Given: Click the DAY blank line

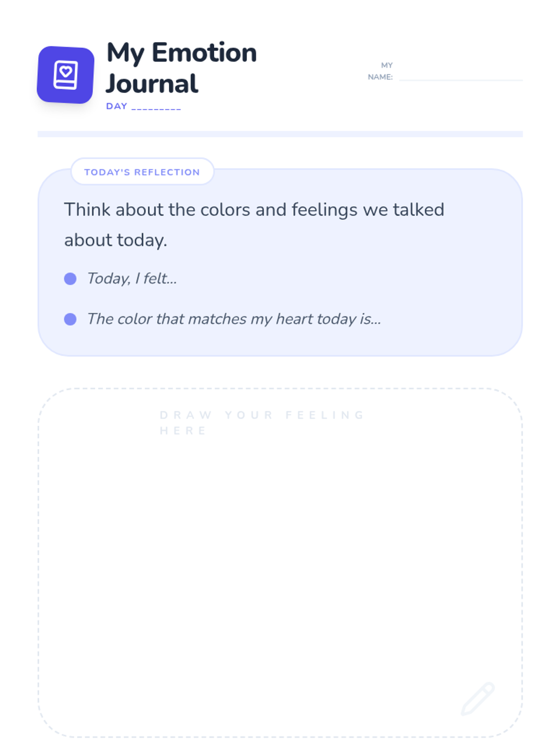Looking at the screenshot, I should (x=156, y=107).
